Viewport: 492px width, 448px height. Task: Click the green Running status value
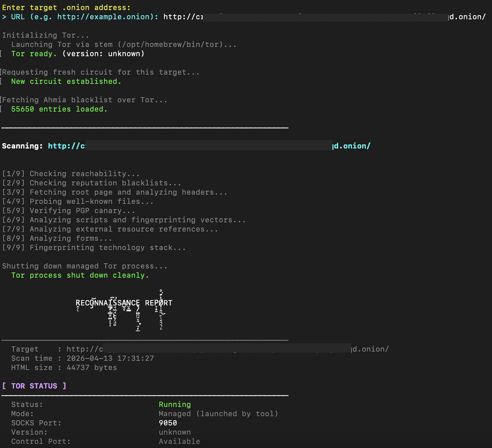coord(175,404)
